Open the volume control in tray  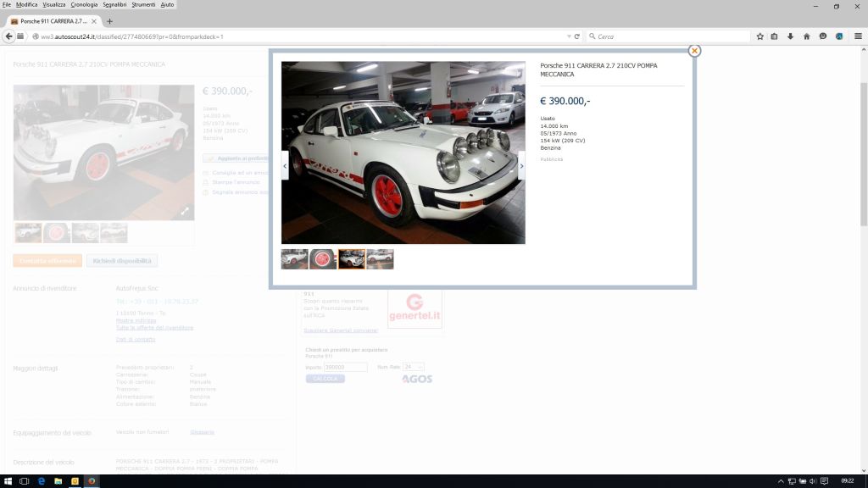pos(813,481)
